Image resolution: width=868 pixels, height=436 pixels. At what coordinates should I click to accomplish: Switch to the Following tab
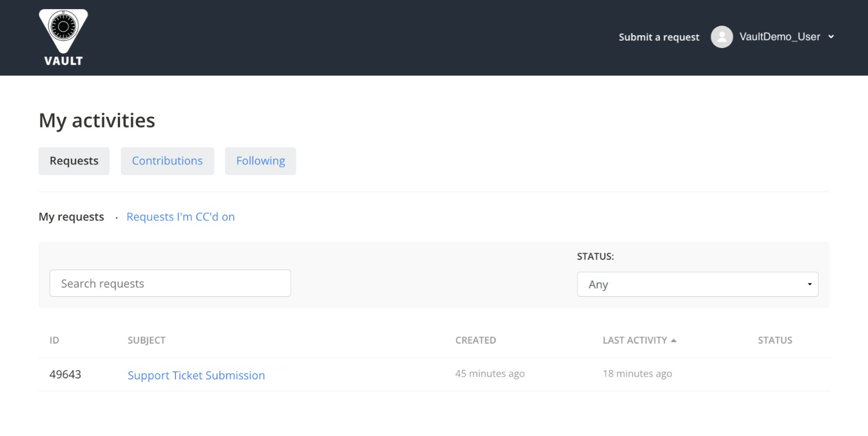(x=261, y=161)
